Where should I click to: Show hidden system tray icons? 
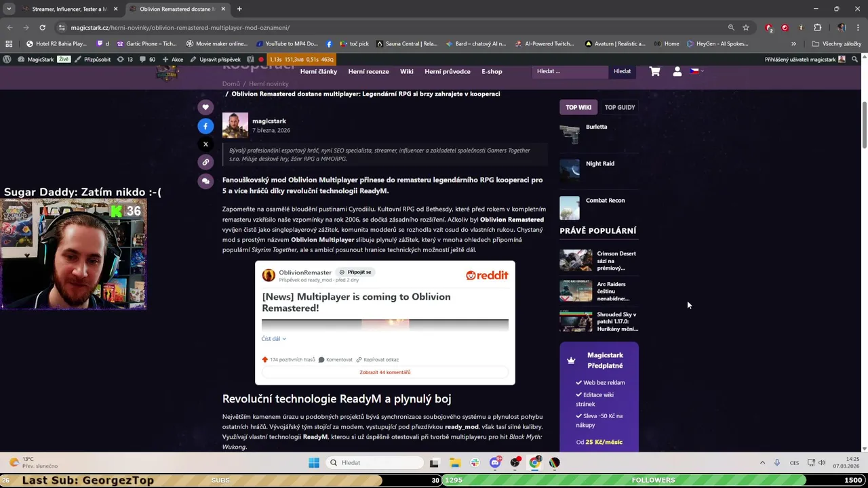pyautogui.click(x=762, y=463)
